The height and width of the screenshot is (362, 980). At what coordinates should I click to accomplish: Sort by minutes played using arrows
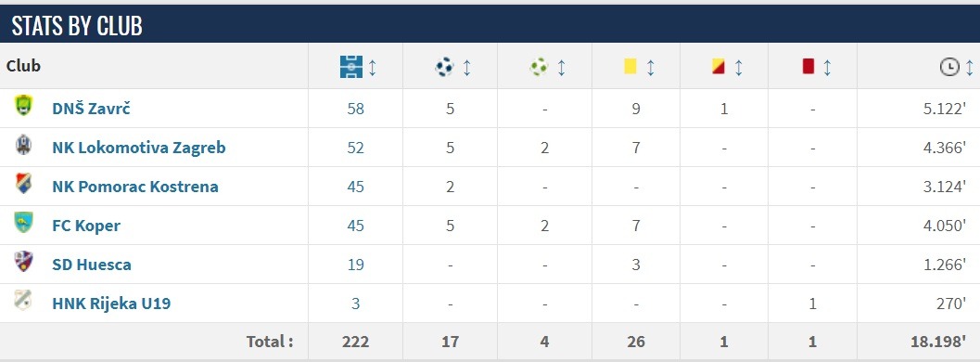coord(970,67)
